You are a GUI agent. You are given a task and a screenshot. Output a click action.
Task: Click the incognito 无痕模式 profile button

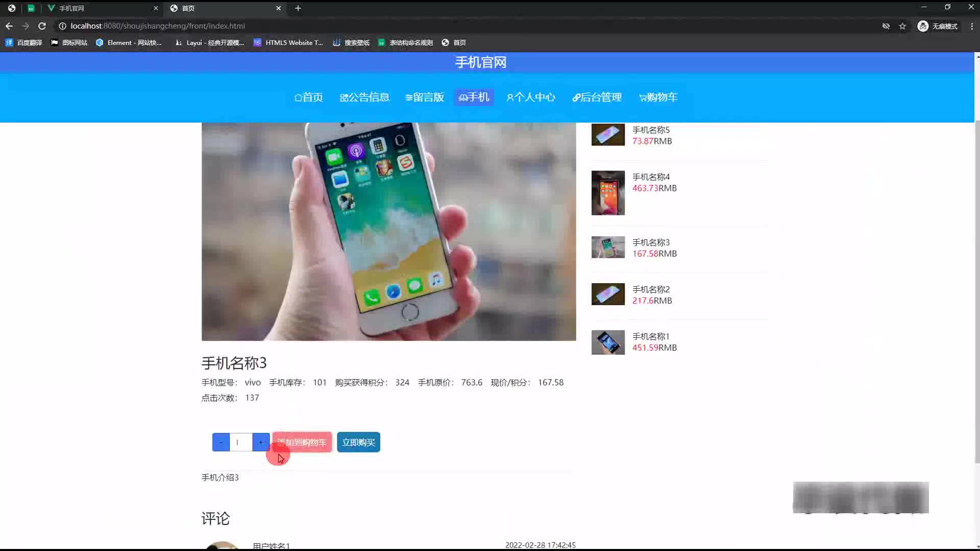[x=938, y=26]
